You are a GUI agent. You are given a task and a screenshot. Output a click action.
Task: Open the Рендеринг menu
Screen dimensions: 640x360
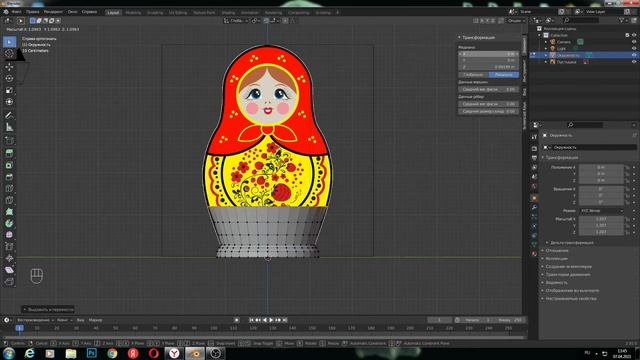tap(53, 12)
